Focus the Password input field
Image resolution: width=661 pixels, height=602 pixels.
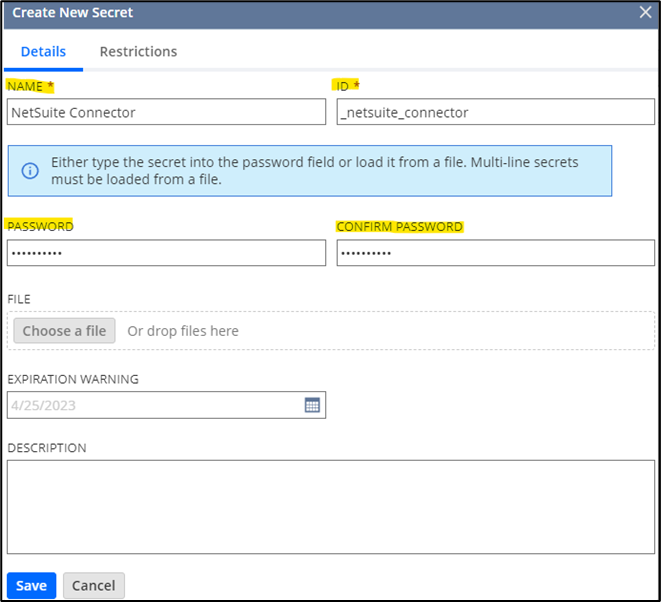166,253
